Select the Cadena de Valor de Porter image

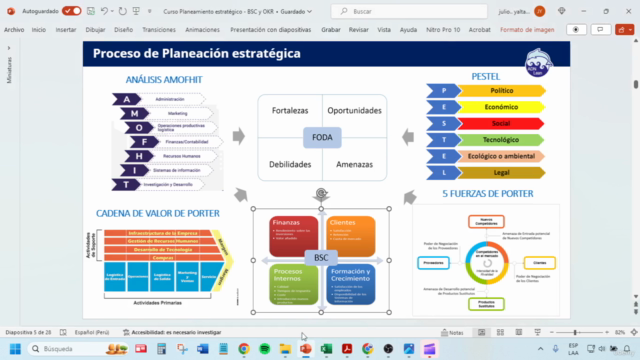point(159,267)
